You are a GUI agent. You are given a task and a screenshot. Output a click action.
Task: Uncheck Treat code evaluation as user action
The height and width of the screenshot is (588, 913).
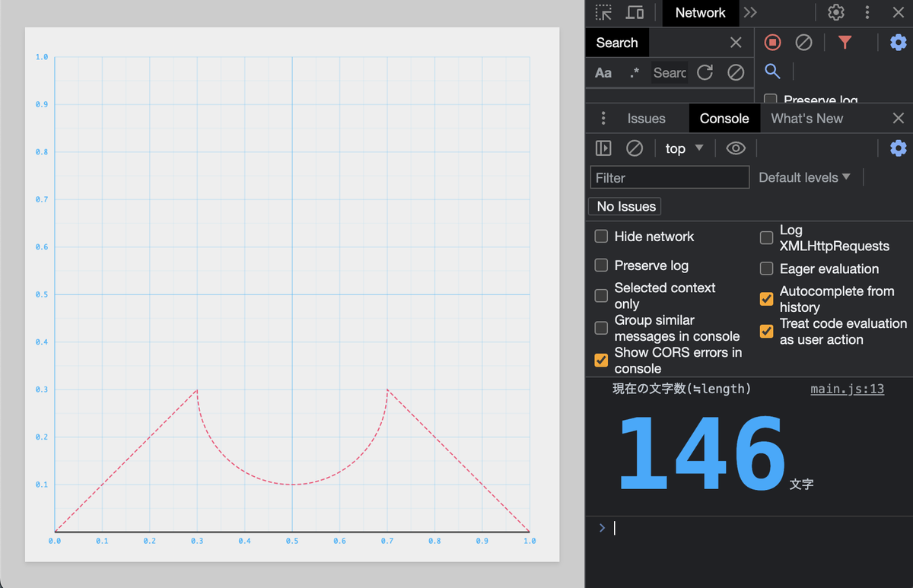click(766, 331)
